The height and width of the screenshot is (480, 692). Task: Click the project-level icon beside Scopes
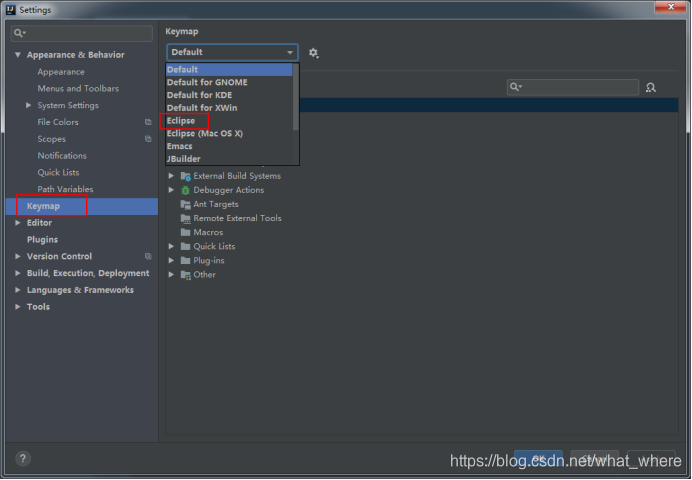148,139
